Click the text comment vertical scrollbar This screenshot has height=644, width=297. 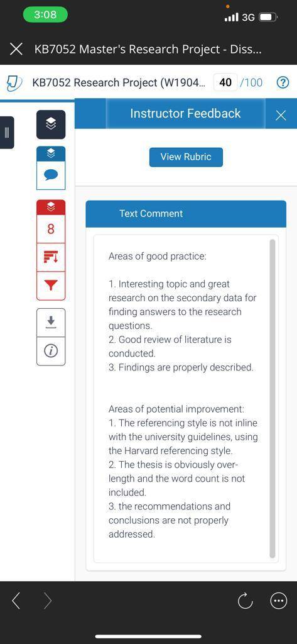pos(273,398)
